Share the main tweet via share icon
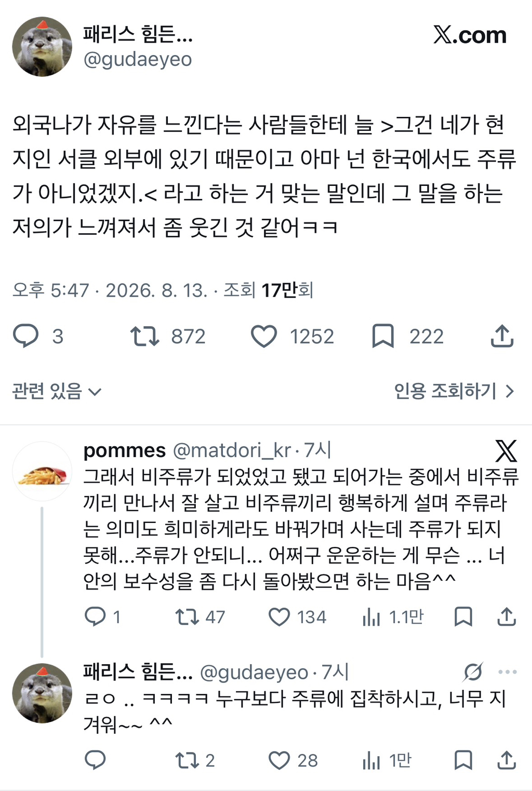 click(x=502, y=336)
